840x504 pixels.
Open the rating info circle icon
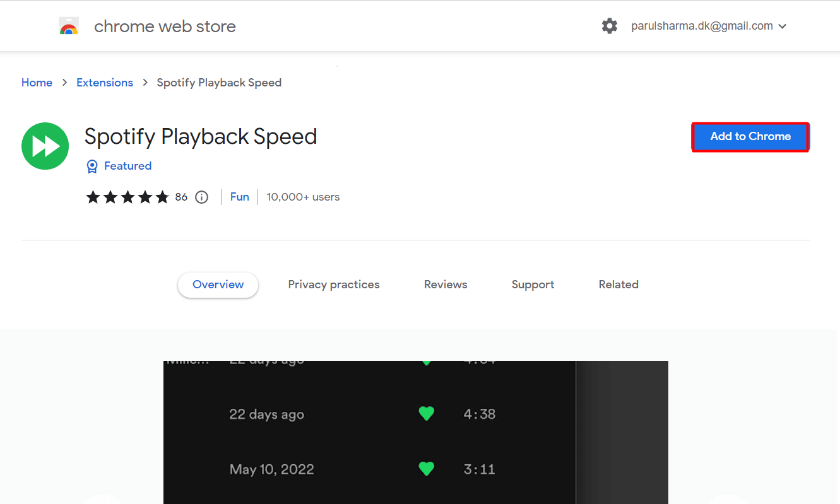(x=202, y=197)
